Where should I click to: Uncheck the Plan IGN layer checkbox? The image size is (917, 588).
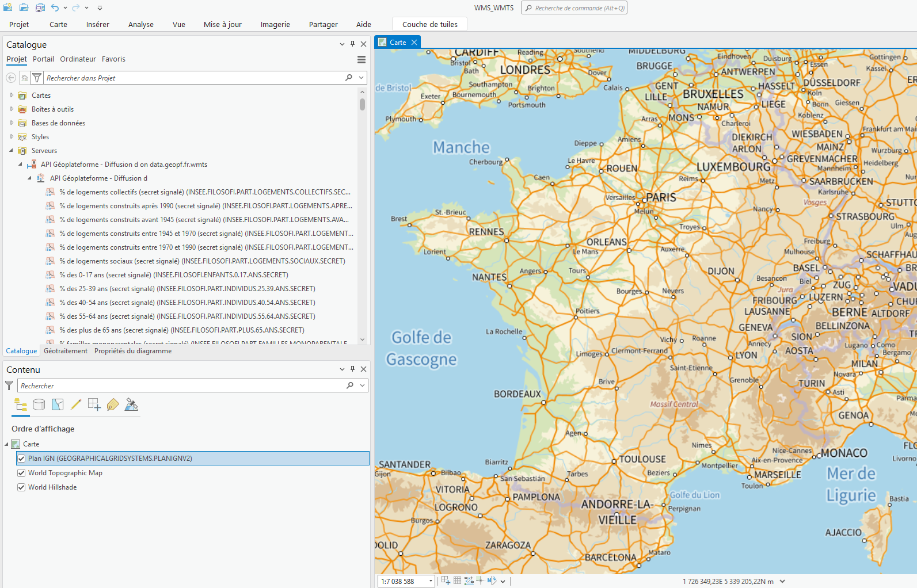pos(21,459)
